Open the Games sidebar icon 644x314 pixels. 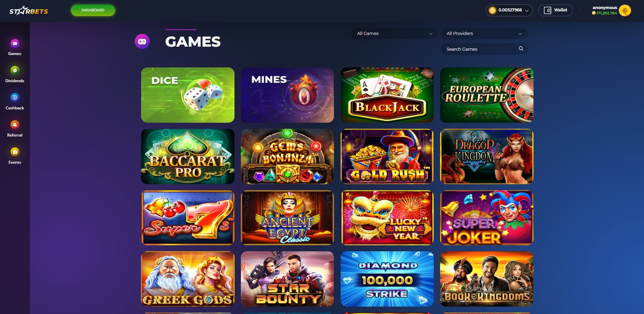(x=15, y=44)
